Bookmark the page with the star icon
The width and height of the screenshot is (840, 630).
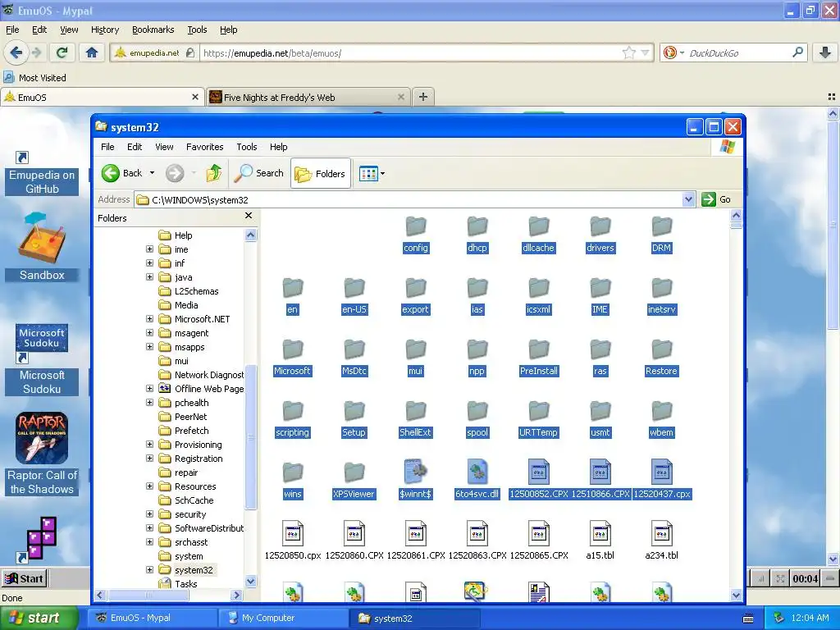[629, 52]
